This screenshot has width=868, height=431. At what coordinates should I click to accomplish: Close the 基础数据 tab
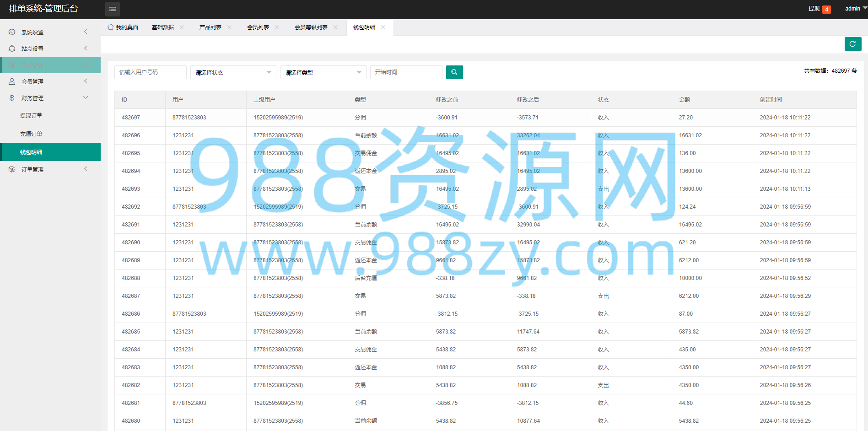coord(182,27)
